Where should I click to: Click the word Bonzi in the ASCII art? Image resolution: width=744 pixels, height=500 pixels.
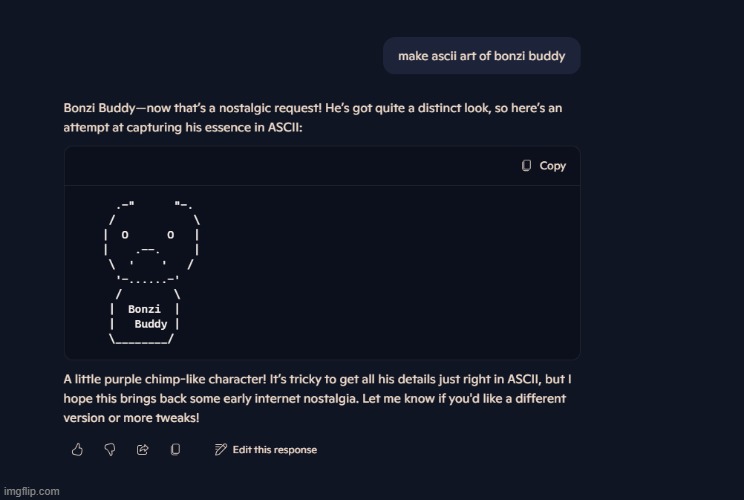tap(144, 309)
